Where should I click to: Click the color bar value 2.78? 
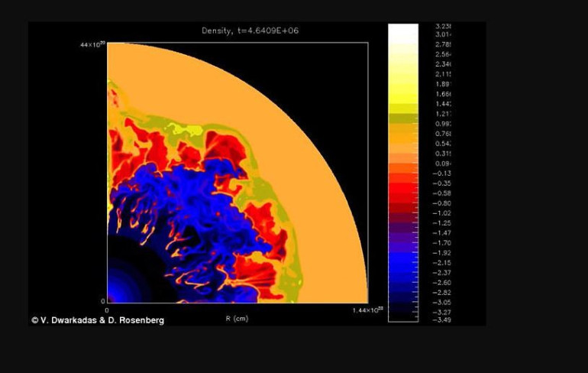pyautogui.click(x=443, y=44)
